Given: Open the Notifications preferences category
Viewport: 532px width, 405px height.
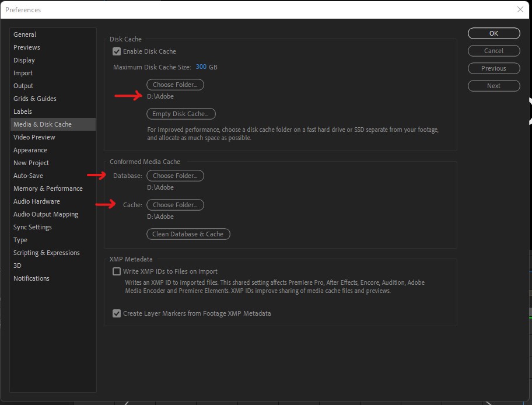Looking at the screenshot, I should click(x=32, y=278).
